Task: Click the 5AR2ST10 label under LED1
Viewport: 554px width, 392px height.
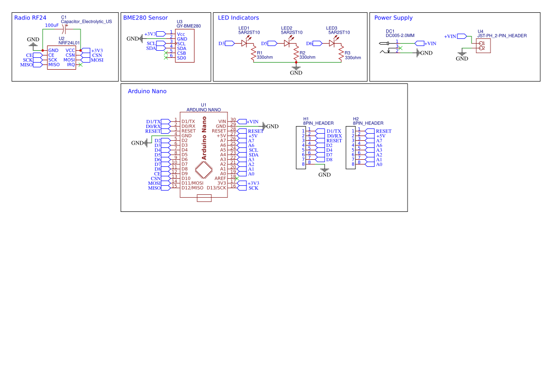Action: point(249,33)
